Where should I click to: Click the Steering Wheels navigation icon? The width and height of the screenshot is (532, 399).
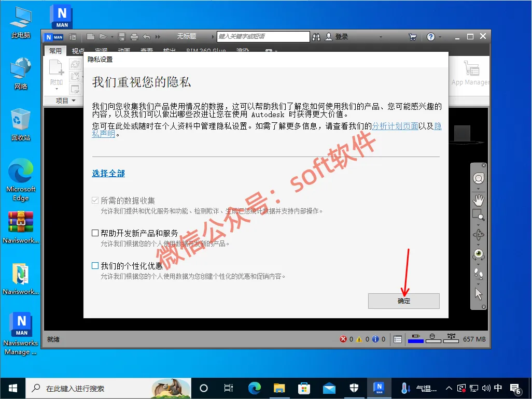tap(479, 178)
